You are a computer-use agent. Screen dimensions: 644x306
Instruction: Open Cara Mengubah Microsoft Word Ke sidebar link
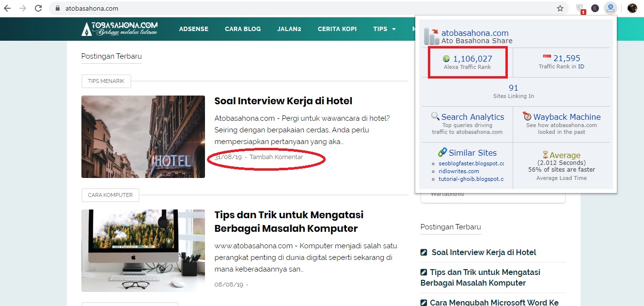(494, 303)
